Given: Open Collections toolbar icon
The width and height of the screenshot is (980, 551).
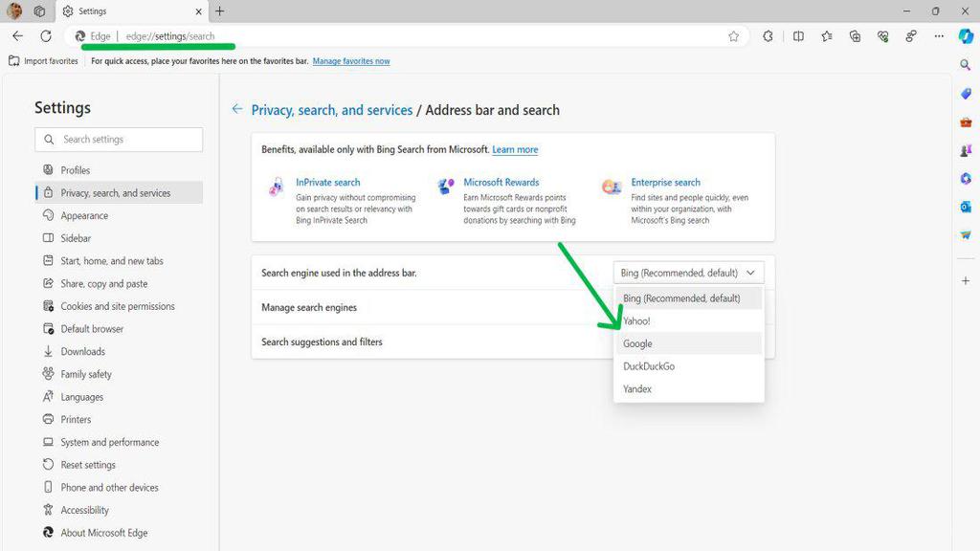Looking at the screenshot, I should (855, 36).
